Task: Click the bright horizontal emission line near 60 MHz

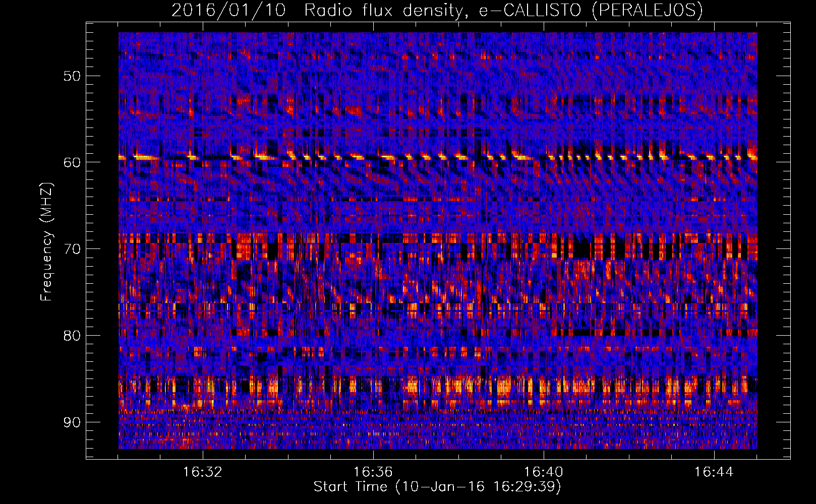Action: coord(438,157)
